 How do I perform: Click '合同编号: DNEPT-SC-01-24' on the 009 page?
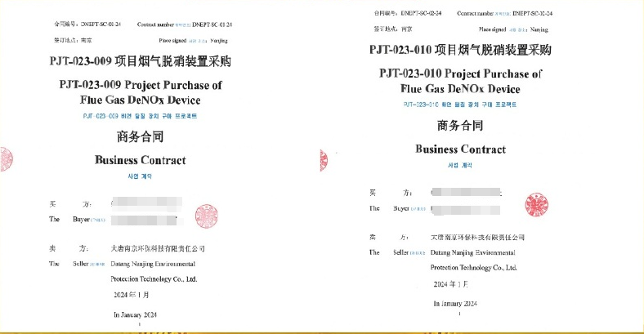click(x=87, y=24)
